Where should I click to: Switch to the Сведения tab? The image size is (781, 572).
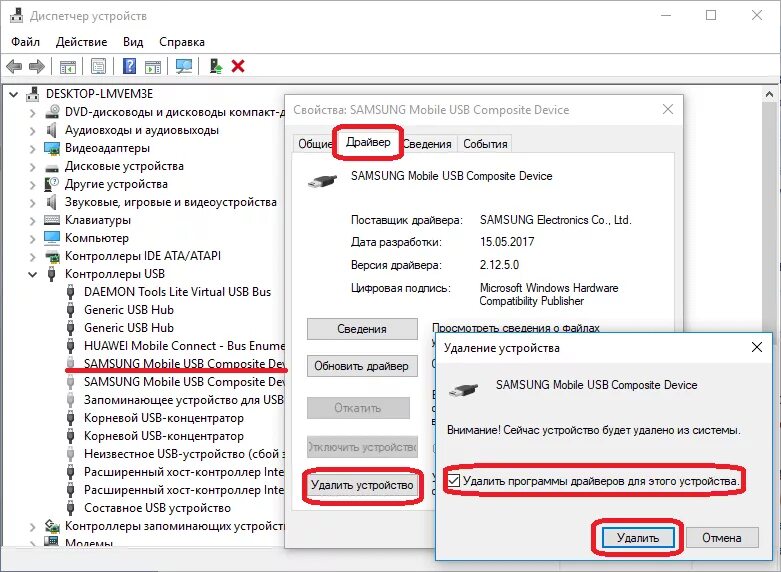click(x=427, y=144)
